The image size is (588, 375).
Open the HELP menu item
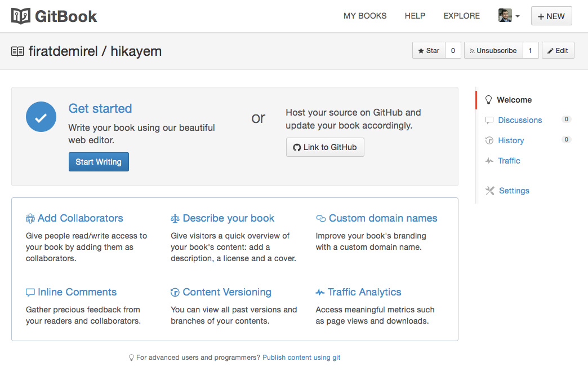pyautogui.click(x=415, y=16)
